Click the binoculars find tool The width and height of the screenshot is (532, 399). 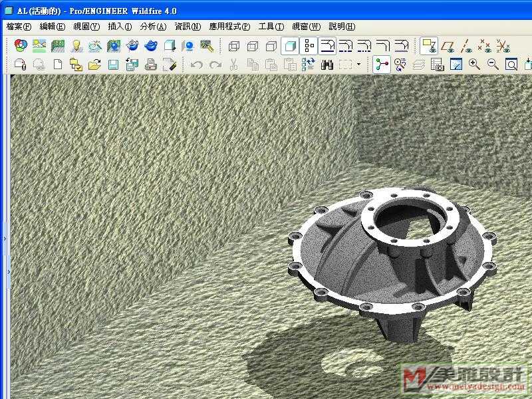(327, 65)
